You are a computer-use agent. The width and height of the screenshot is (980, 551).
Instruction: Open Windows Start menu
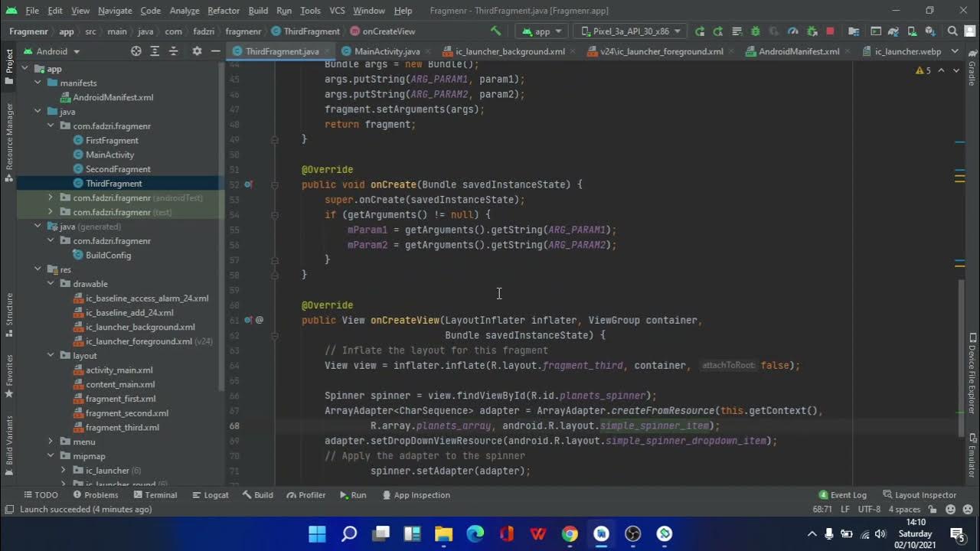317,533
